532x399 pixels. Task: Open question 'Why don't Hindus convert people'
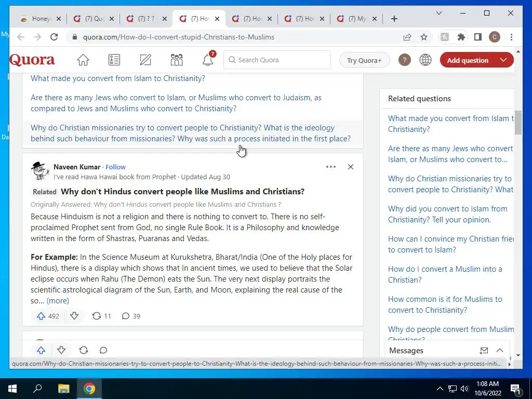pos(182,191)
